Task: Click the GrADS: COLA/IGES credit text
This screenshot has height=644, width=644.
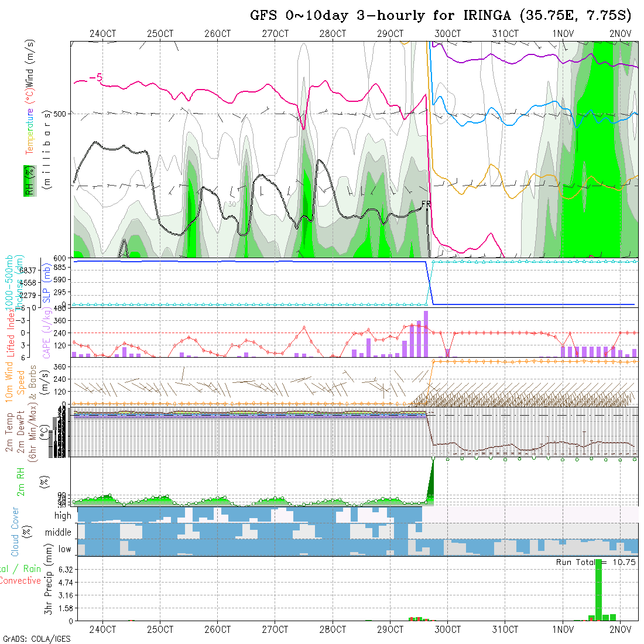Action: (x=36, y=639)
